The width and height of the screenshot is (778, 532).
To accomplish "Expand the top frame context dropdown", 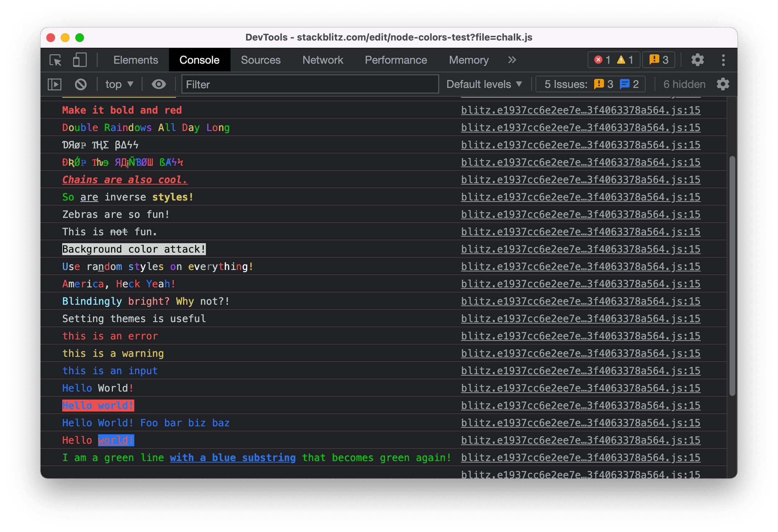I will (118, 85).
